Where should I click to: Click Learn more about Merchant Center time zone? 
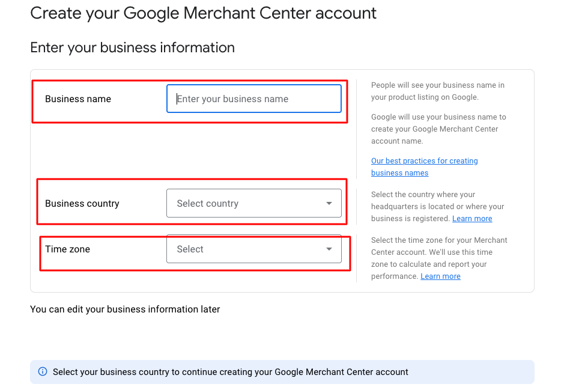tap(440, 276)
